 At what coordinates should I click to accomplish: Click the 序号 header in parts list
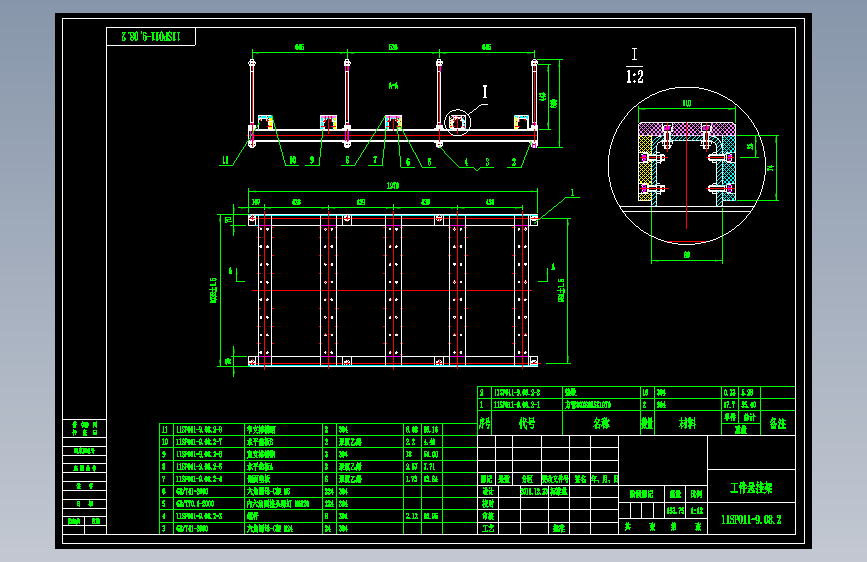click(484, 423)
